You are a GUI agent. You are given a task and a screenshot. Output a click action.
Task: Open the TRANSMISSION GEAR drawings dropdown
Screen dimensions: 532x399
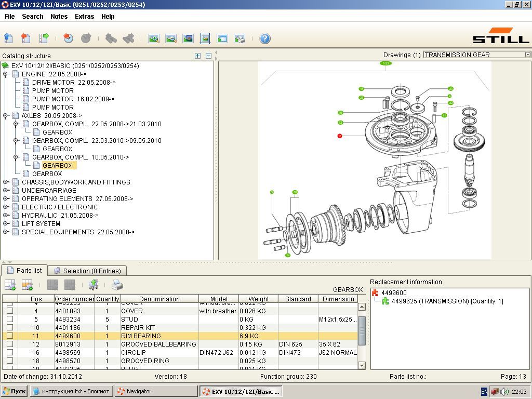coord(527,55)
